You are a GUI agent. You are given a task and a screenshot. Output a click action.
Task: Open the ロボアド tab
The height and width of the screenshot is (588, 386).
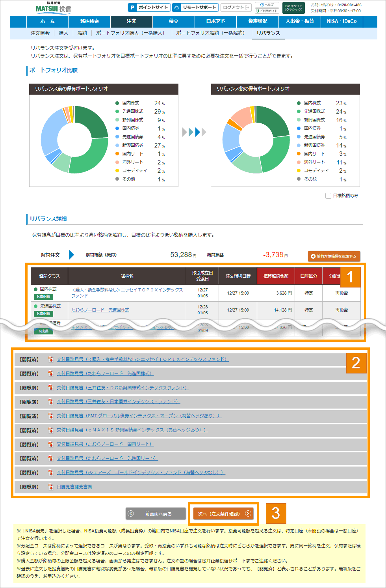tap(216, 21)
